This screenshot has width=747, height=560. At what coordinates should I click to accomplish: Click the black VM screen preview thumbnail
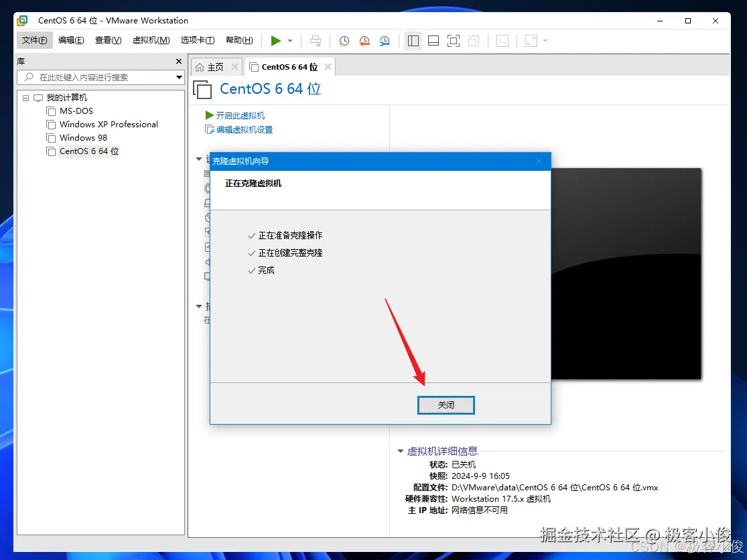626,274
